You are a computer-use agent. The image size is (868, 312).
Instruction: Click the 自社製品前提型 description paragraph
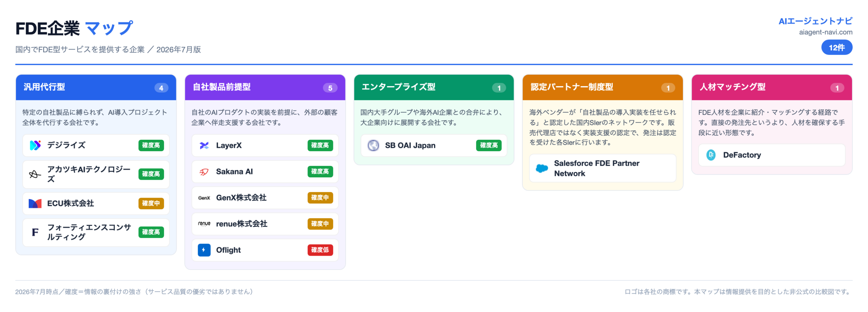(264, 117)
